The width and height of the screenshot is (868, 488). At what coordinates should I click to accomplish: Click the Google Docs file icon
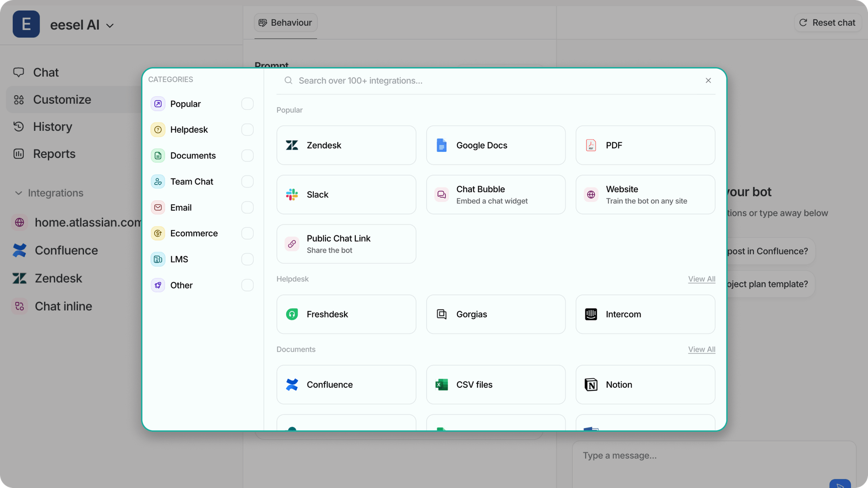click(442, 145)
